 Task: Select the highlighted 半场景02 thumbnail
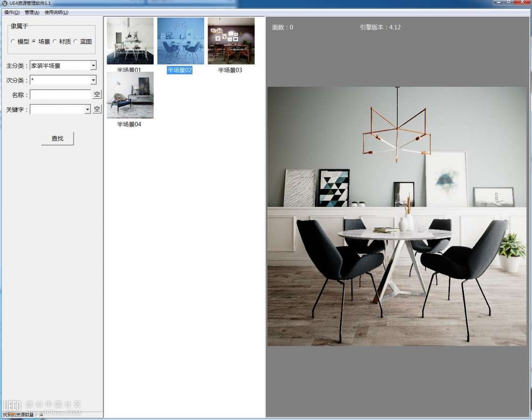tap(180, 41)
